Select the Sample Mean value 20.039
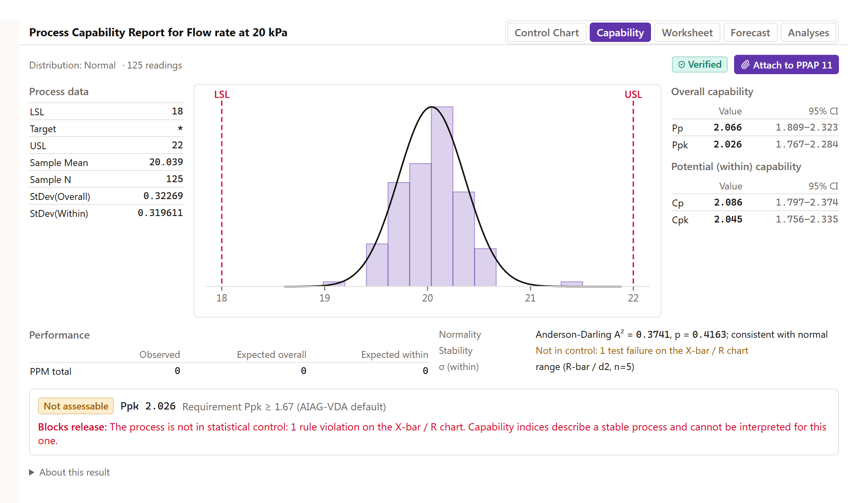 166,162
